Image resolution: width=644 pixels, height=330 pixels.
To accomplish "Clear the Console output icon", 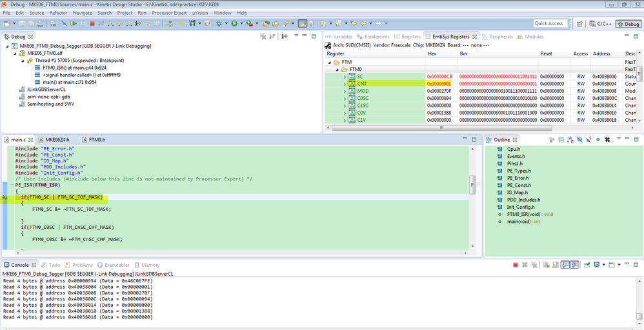I will [547, 265].
